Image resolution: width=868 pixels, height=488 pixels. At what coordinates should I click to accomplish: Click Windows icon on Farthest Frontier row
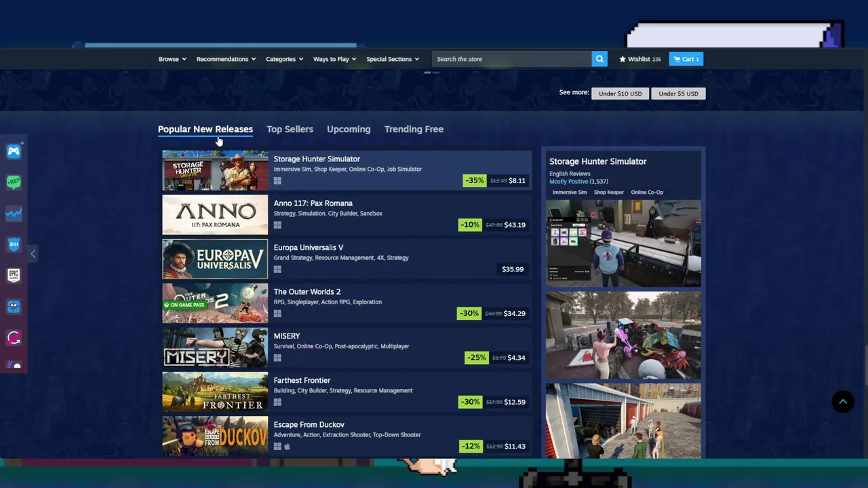(277, 402)
